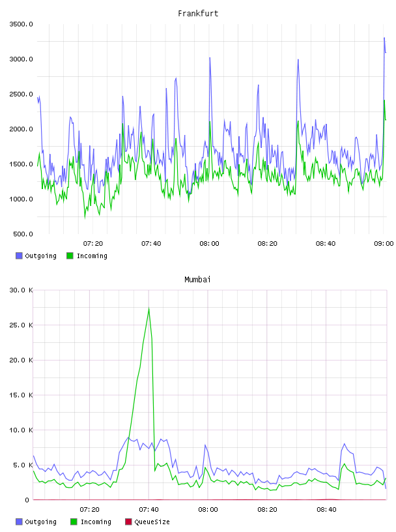Click the 07:40 time label on Mumbai chart
The height and width of the screenshot is (532, 396).
pyautogui.click(x=149, y=509)
